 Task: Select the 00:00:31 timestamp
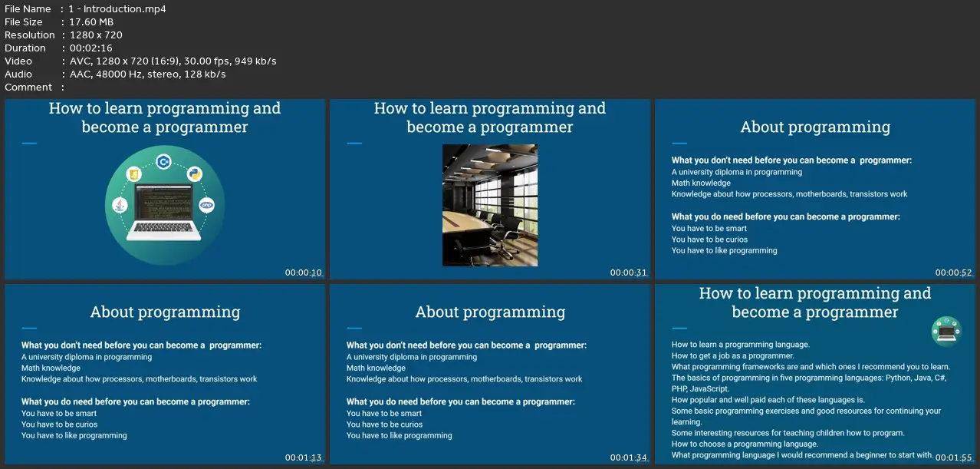tap(629, 272)
